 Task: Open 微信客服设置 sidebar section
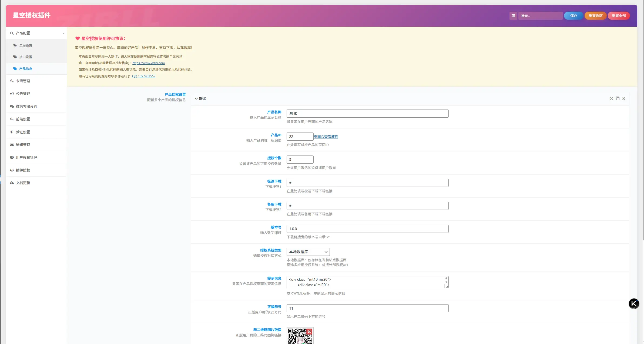click(x=26, y=106)
